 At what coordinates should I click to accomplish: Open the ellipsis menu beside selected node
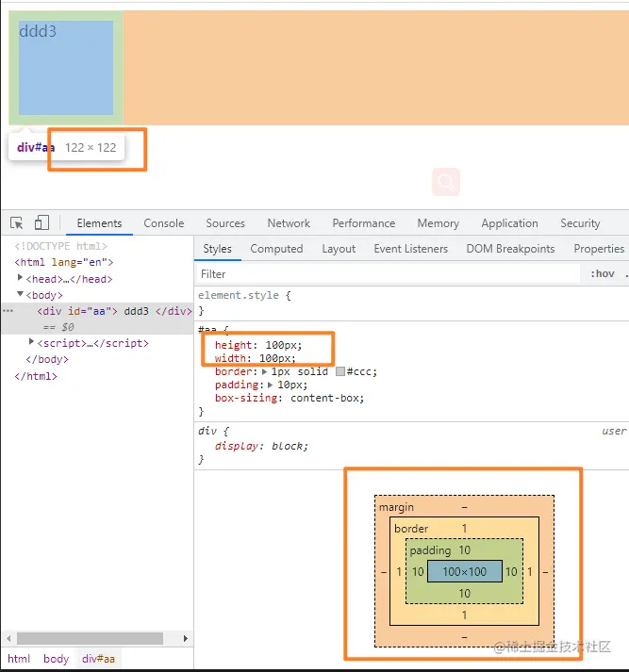coord(8,311)
